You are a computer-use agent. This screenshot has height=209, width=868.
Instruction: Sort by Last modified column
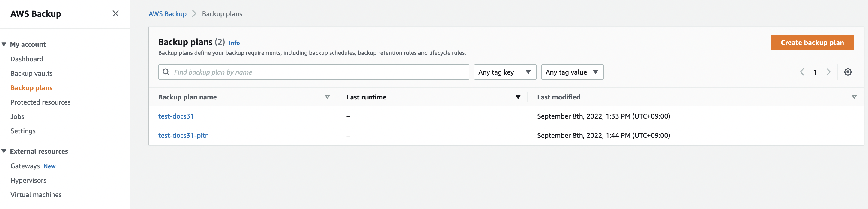[854, 97]
